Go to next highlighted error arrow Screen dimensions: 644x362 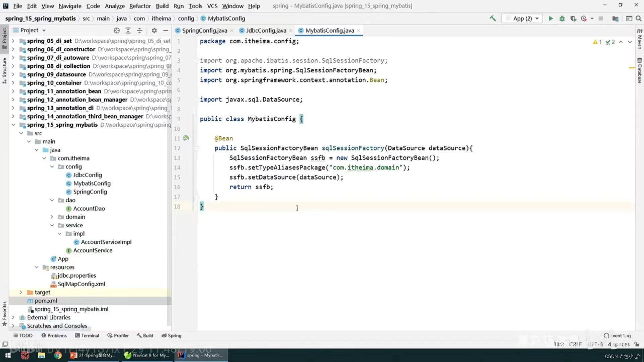[630, 42]
